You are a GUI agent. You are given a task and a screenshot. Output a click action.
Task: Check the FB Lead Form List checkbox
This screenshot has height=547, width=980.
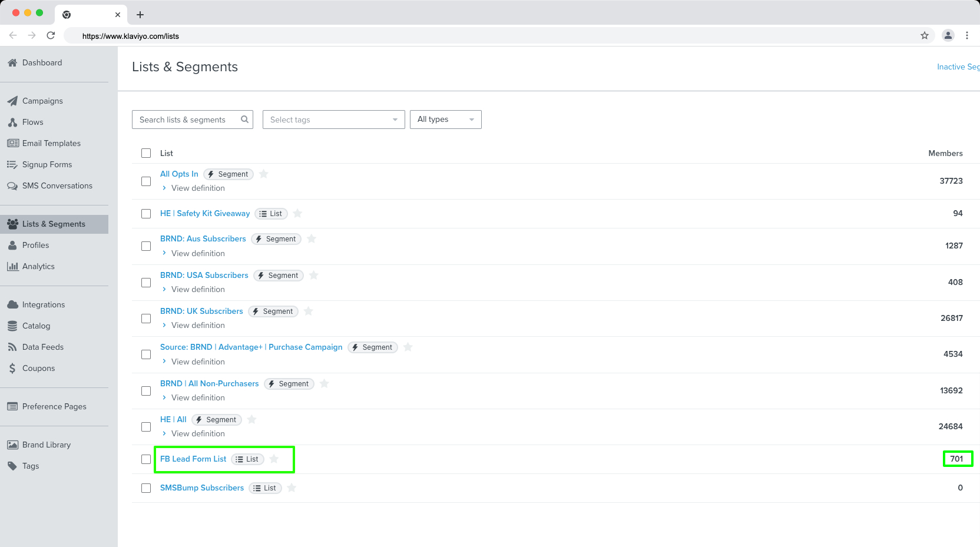click(x=146, y=459)
